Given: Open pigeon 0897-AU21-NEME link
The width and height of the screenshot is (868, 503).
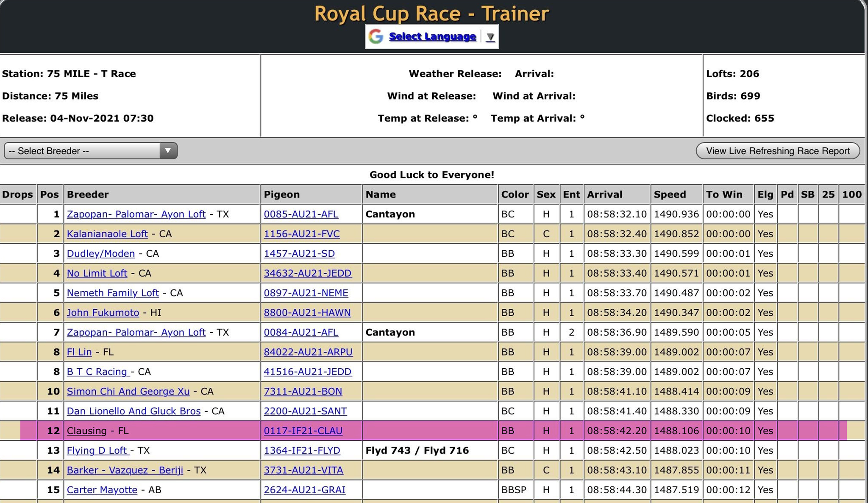Looking at the screenshot, I should [306, 293].
